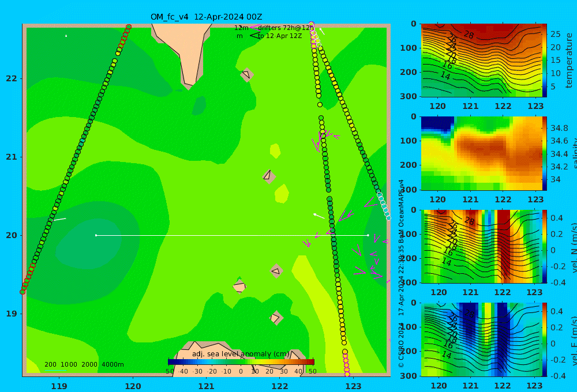The image size is (577, 392).
Task: Click the 28 contour label in temperature panel
Action: coord(469,35)
